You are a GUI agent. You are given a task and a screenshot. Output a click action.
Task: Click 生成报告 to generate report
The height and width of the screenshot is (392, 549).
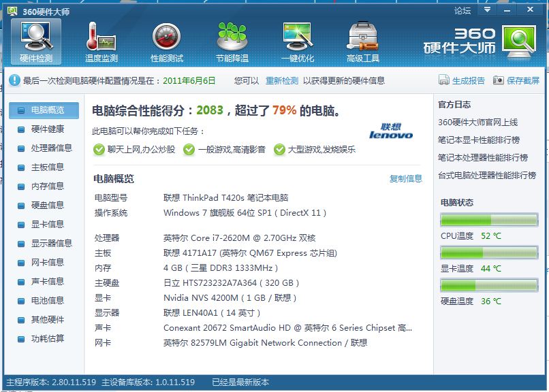461,80
